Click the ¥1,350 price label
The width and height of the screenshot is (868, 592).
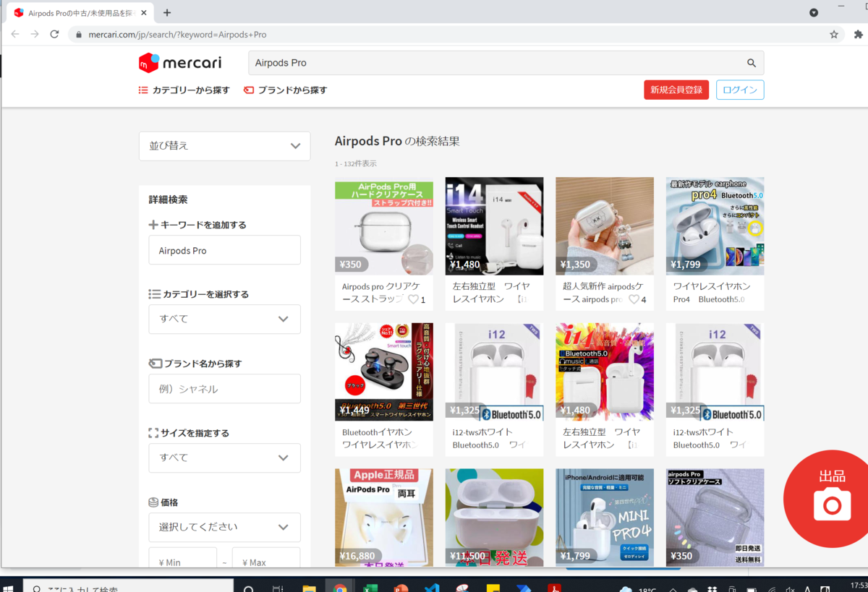click(576, 265)
